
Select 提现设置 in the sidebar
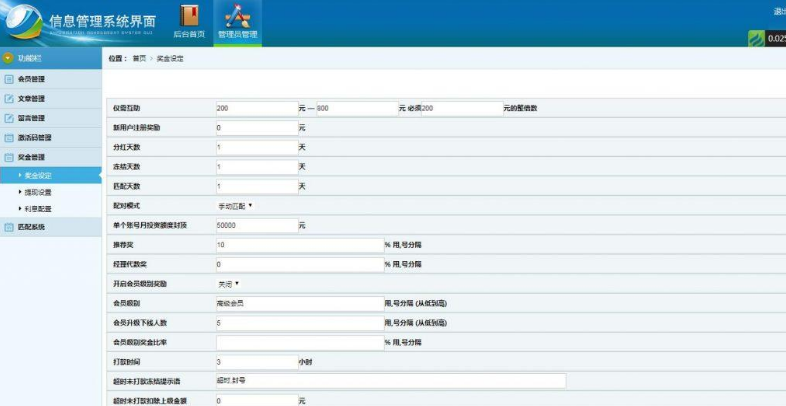click(x=38, y=192)
